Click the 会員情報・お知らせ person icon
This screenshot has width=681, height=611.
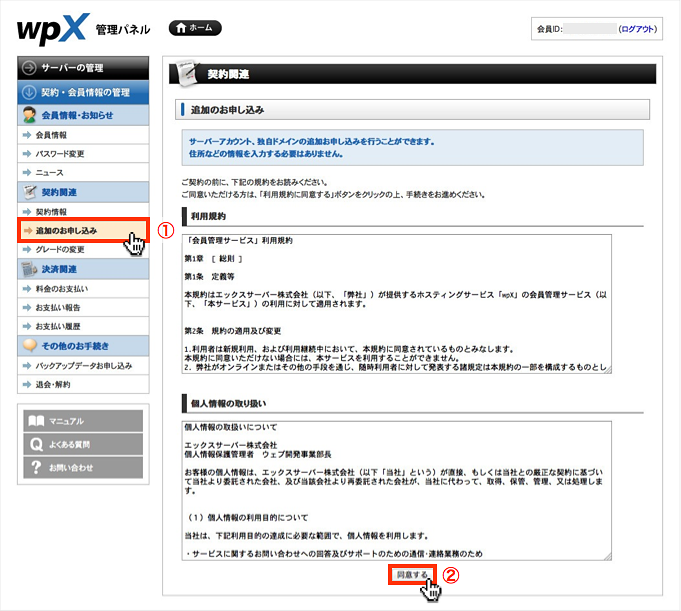click(30, 115)
